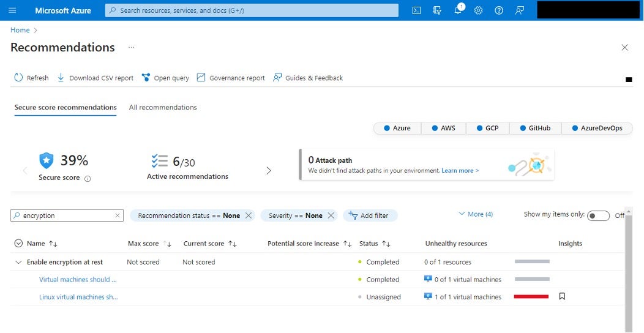Open the Help question mark icon
This screenshot has height=333, width=644.
499,10
